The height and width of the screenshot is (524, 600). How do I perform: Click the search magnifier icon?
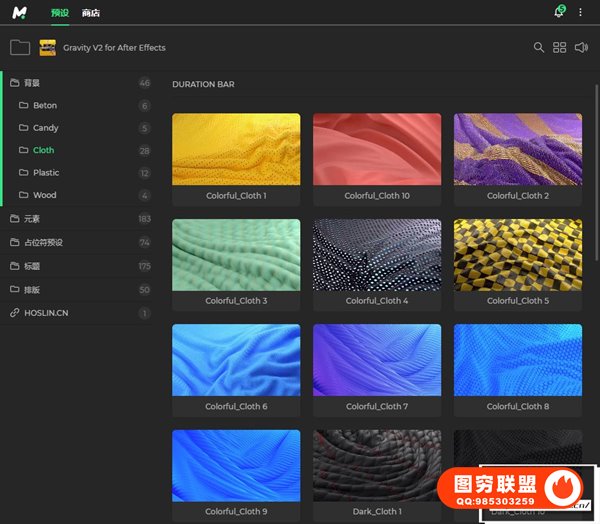[x=539, y=47]
